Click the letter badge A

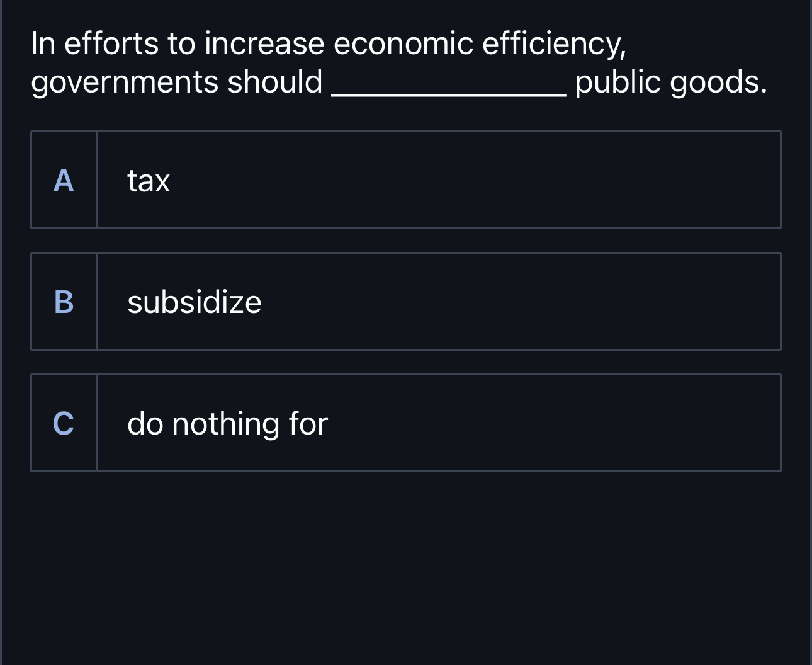point(64,181)
